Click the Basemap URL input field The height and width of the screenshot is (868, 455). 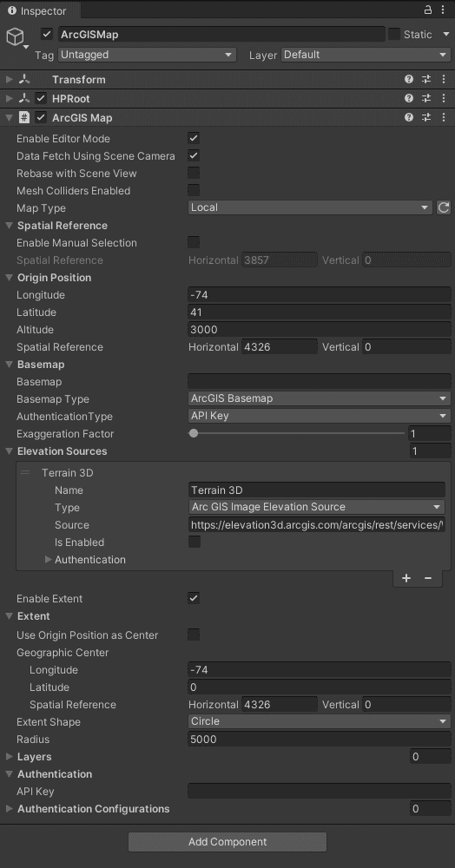(320, 381)
